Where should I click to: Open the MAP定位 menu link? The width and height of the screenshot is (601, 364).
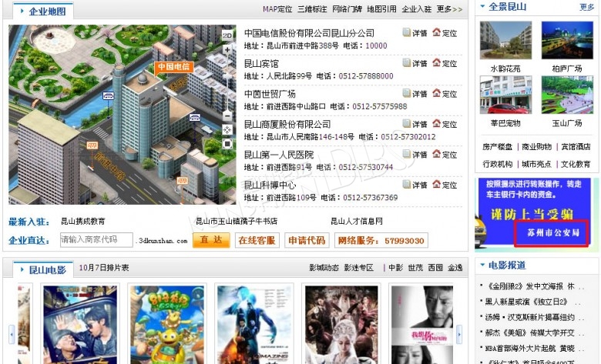277,8
